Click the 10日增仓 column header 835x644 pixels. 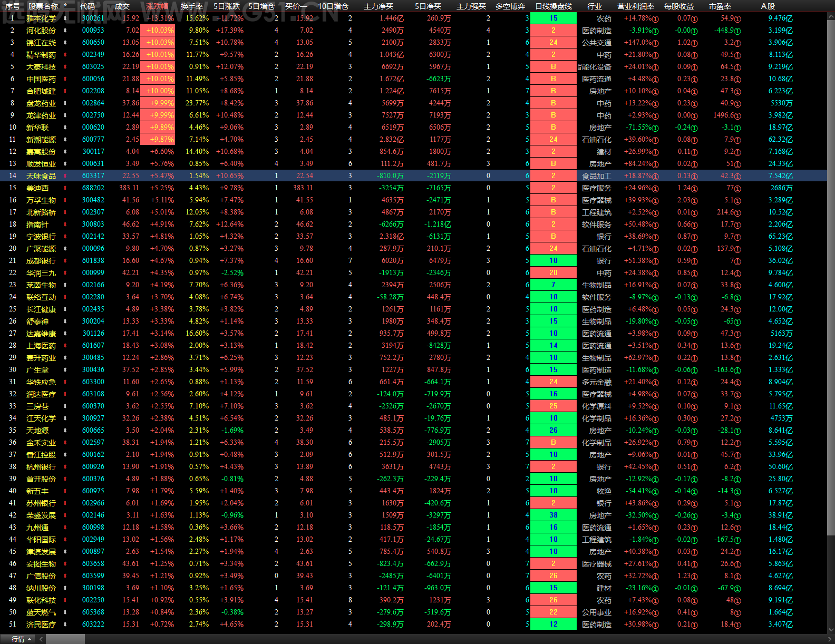pyautogui.click(x=333, y=6)
